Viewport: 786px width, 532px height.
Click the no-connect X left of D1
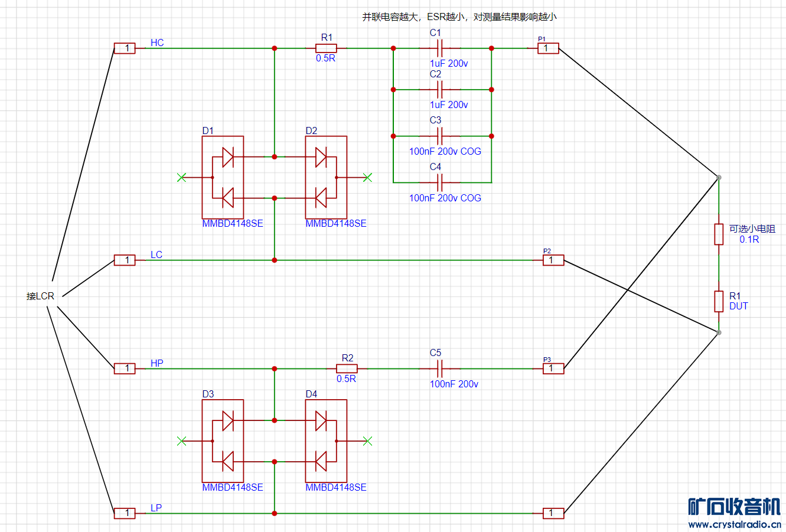point(181,177)
